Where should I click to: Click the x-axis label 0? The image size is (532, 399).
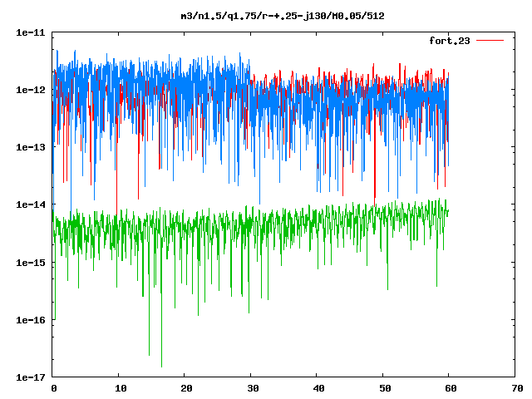coord(53,388)
